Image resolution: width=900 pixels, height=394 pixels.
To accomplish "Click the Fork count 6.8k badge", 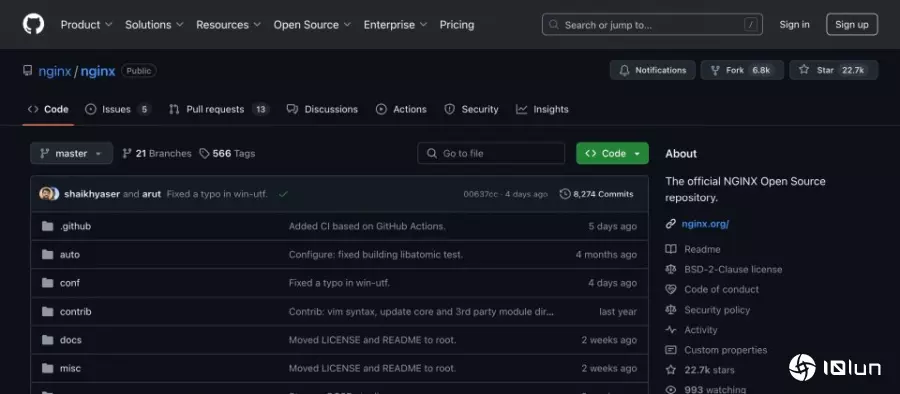I will (x=761, y=70).
